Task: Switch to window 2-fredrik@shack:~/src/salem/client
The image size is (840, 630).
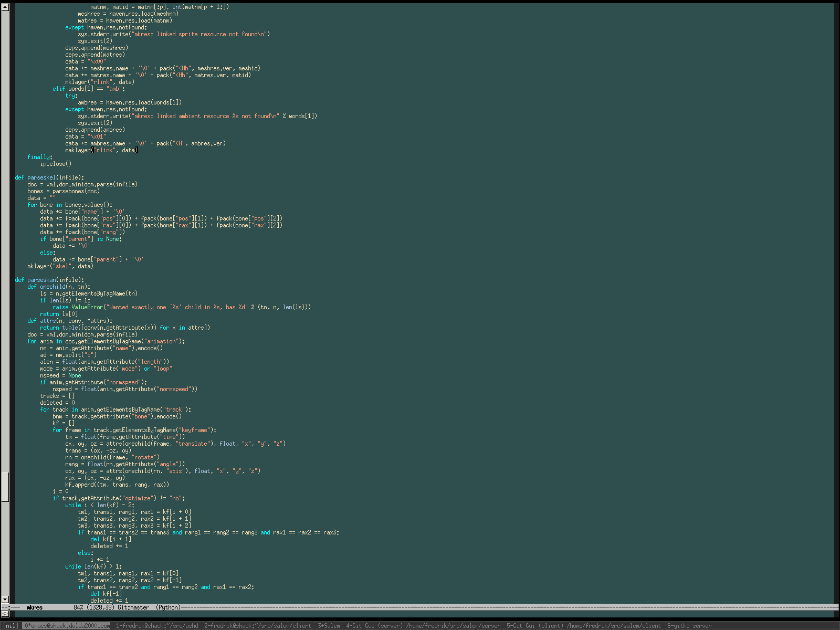Action: pyautogui.click(x=258, y=626)
